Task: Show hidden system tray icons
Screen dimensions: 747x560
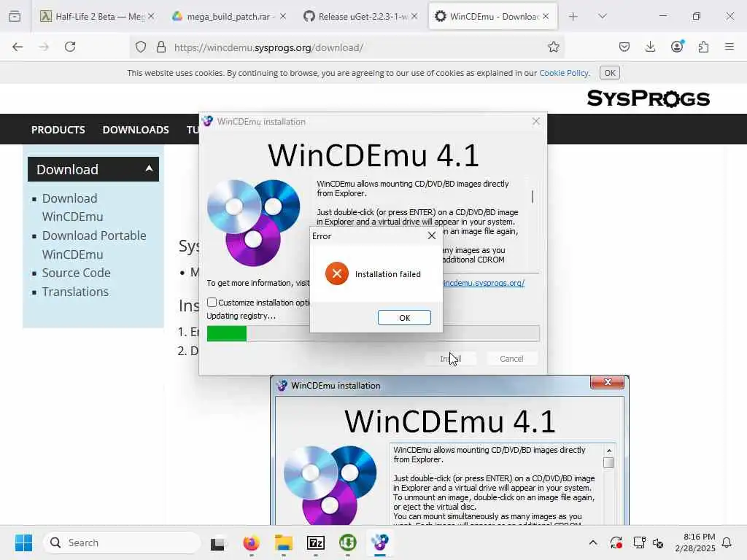Action: (592, 542)
